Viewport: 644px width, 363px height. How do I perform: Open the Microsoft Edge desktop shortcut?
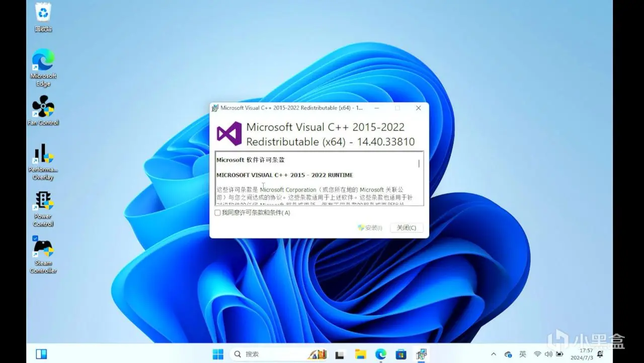pyautogui.click(x=43, y=67)
